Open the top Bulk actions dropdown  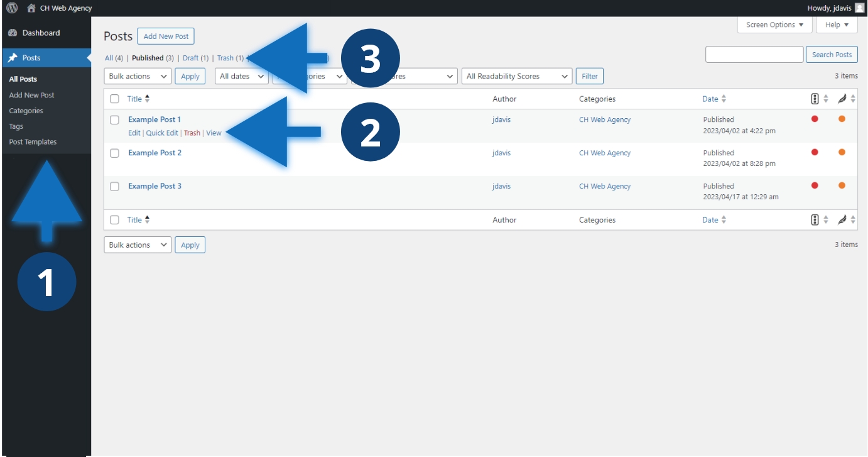click(138, 76)
